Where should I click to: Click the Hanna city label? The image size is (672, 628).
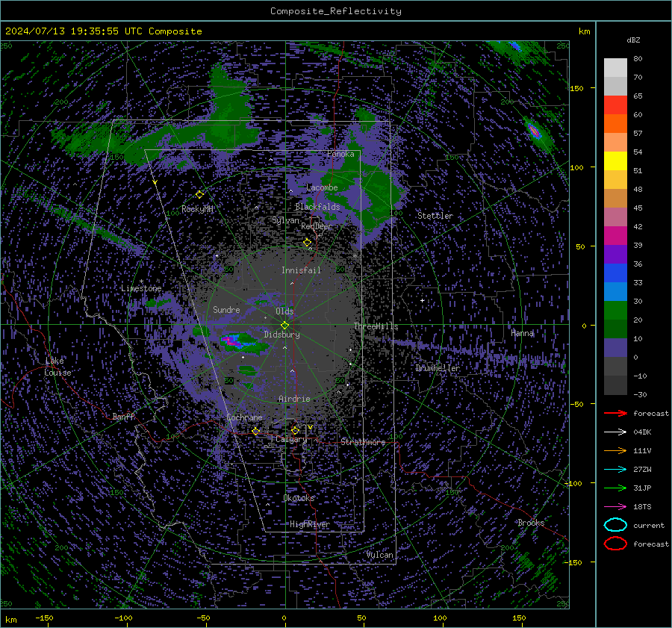(522, 333)
